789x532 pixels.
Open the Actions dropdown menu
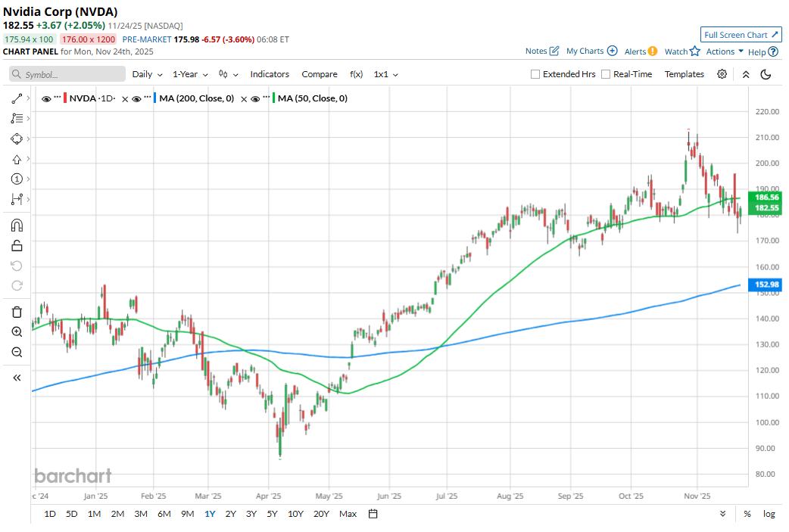[725, 51]
